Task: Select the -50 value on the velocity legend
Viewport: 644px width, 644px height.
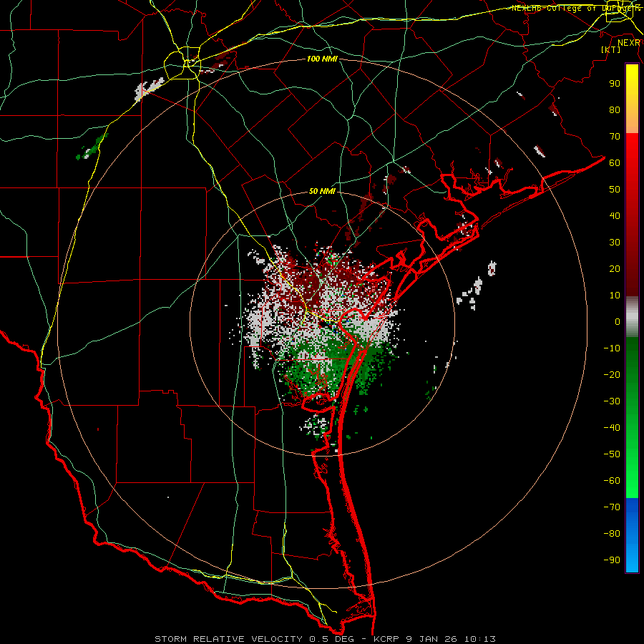Action: tap(612, 454)
